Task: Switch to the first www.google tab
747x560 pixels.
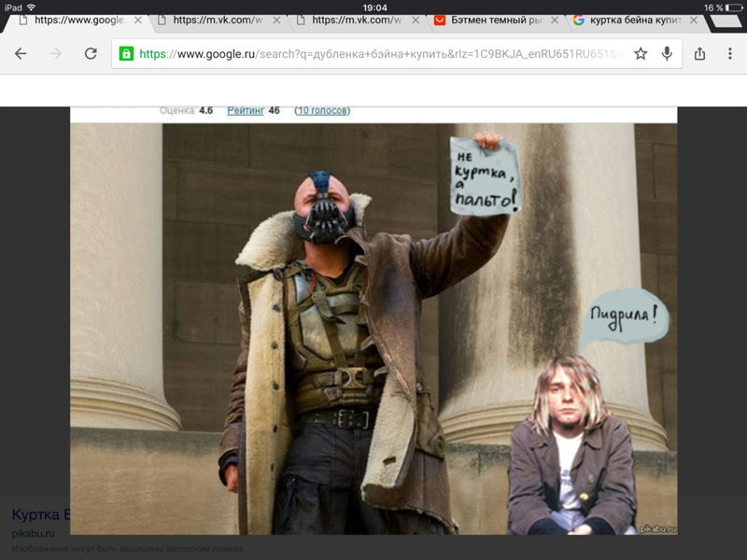Action: click(x=78, y=20)
